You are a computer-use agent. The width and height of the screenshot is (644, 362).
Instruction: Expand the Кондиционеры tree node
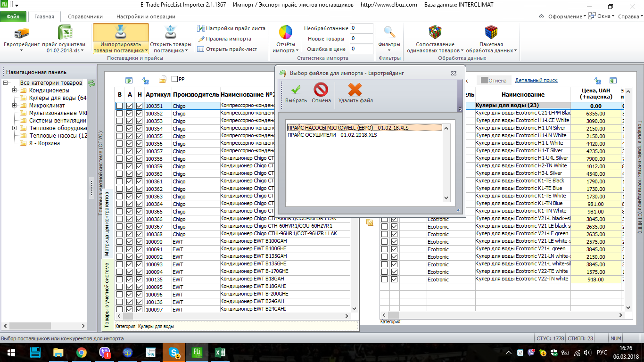[x=15, y=90]
